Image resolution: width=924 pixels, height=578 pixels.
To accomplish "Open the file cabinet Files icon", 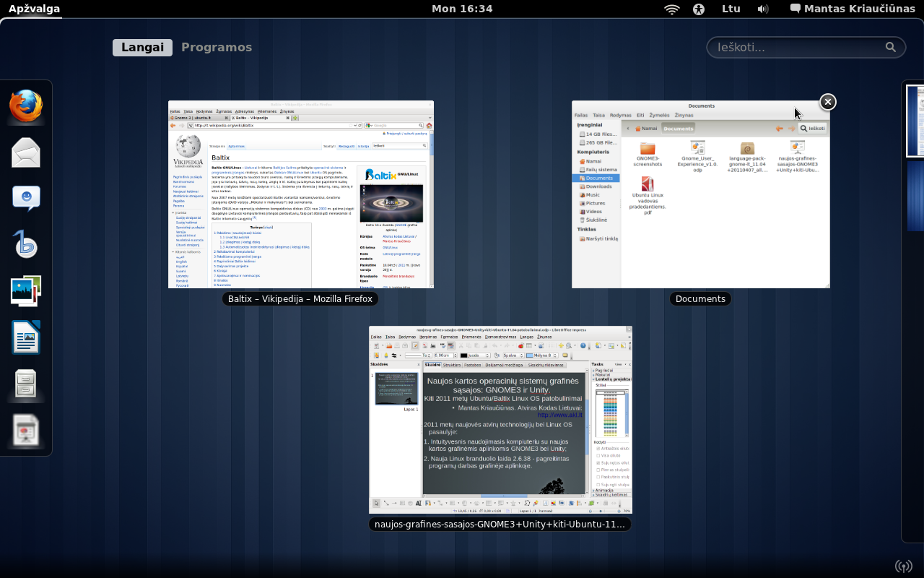I will coord(26,384).
